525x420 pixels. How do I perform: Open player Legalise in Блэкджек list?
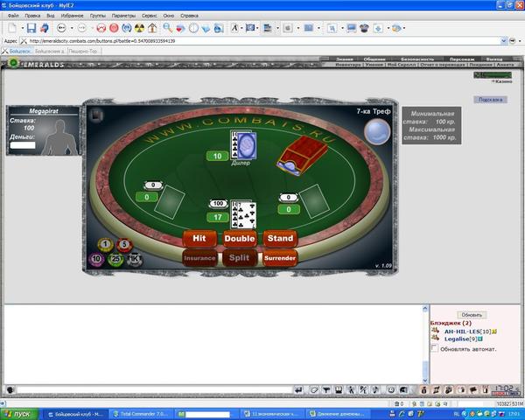tap(457, 339)
